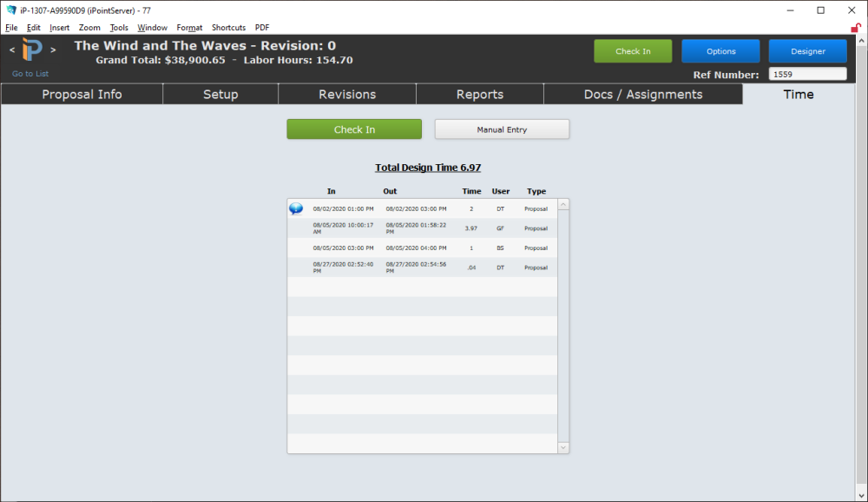Click the Time column header
The height and width of the screenshot is (502, 868).
click(471, 191)
